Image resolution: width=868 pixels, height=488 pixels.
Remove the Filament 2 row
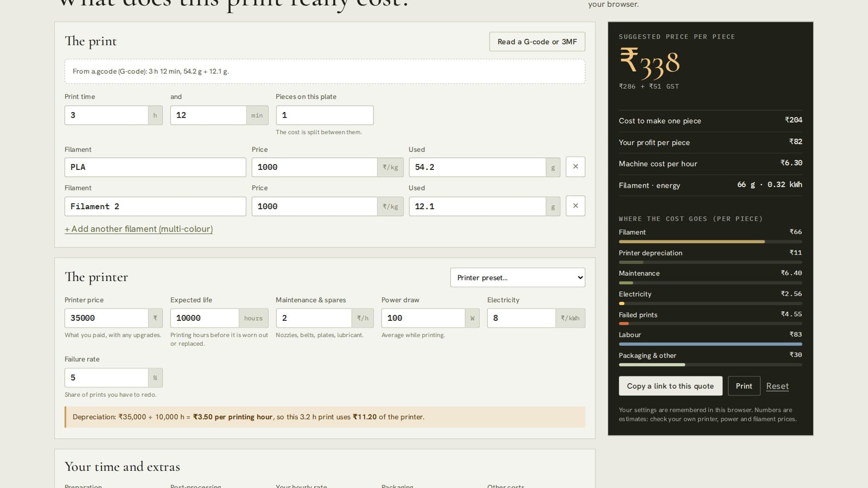575,206
